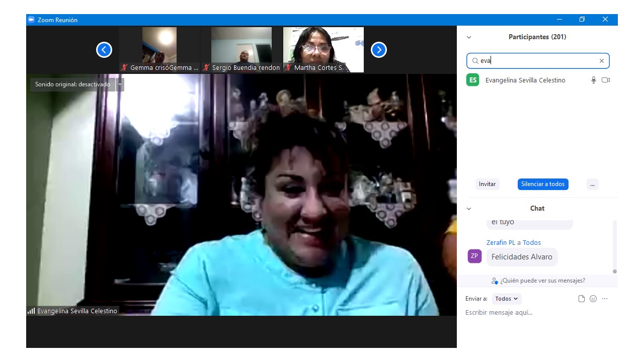
Task: Toggle Evangelina Sevilla Celestino's camera icon
Action: (606, 80)
